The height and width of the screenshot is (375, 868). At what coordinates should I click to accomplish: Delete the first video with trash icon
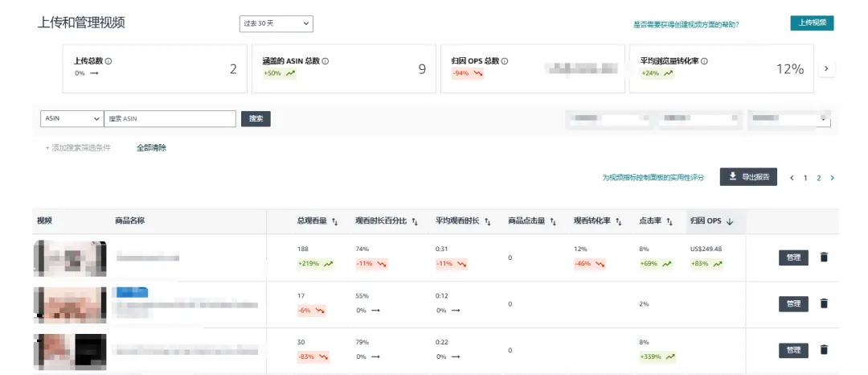click(x=823, y=258)
